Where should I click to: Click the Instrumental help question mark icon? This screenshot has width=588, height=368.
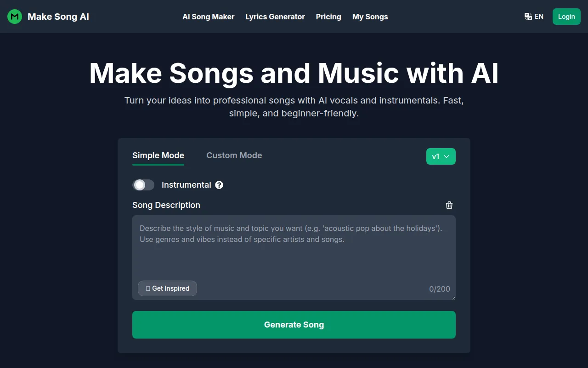(219, 185)
